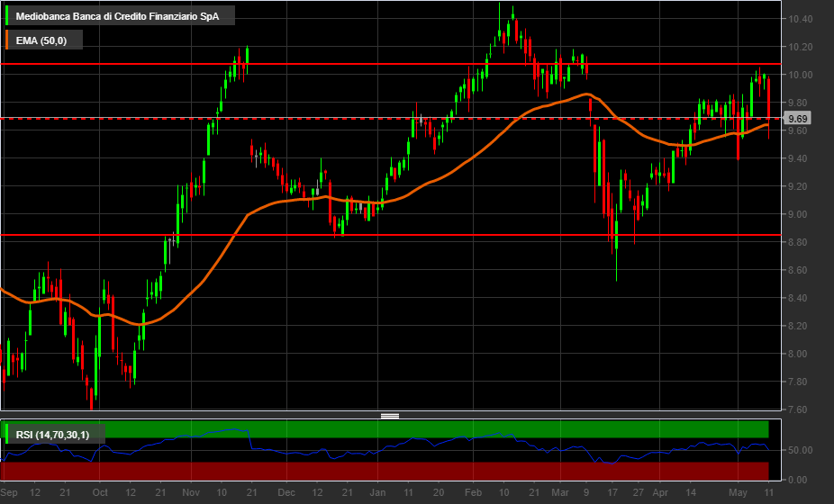Click the green color marker beside Mediobanca title
Viewport: 834px width, 504px height.
tap(7, 16)
